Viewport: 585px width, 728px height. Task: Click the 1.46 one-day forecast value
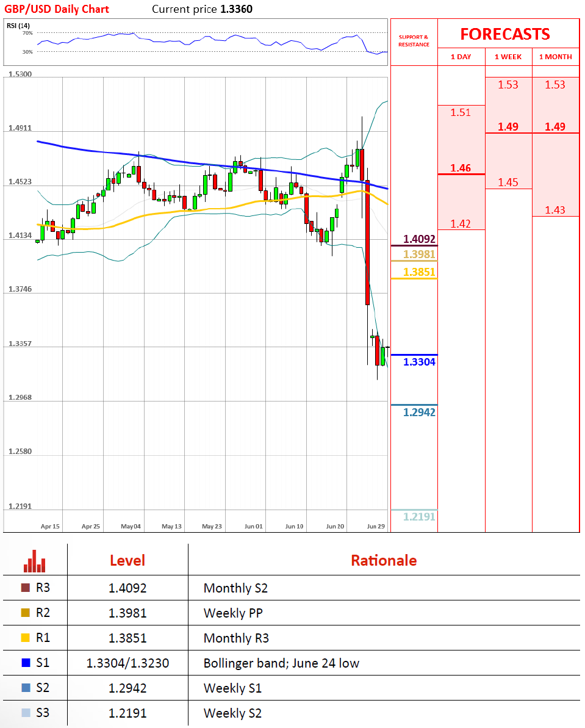pos(461,168)
